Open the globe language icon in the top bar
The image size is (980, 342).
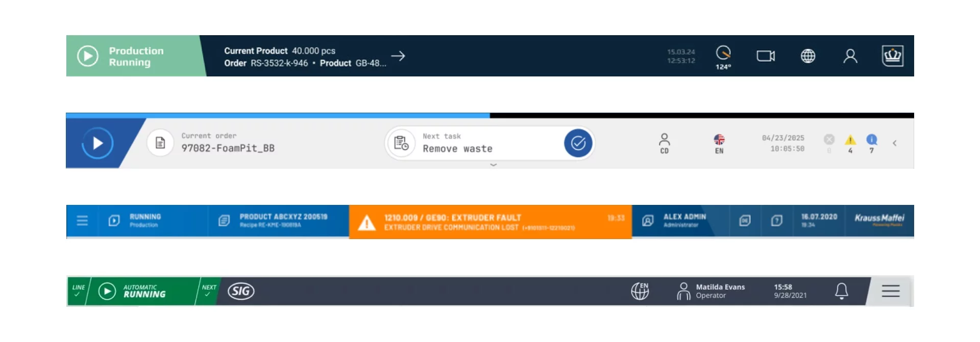(x=807, y=56)
